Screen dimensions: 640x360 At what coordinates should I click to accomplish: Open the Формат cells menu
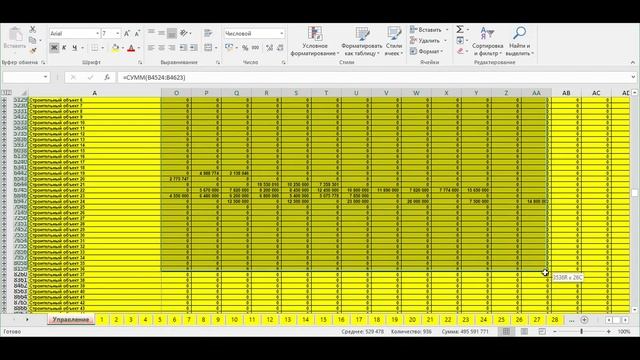click(427, 51)
